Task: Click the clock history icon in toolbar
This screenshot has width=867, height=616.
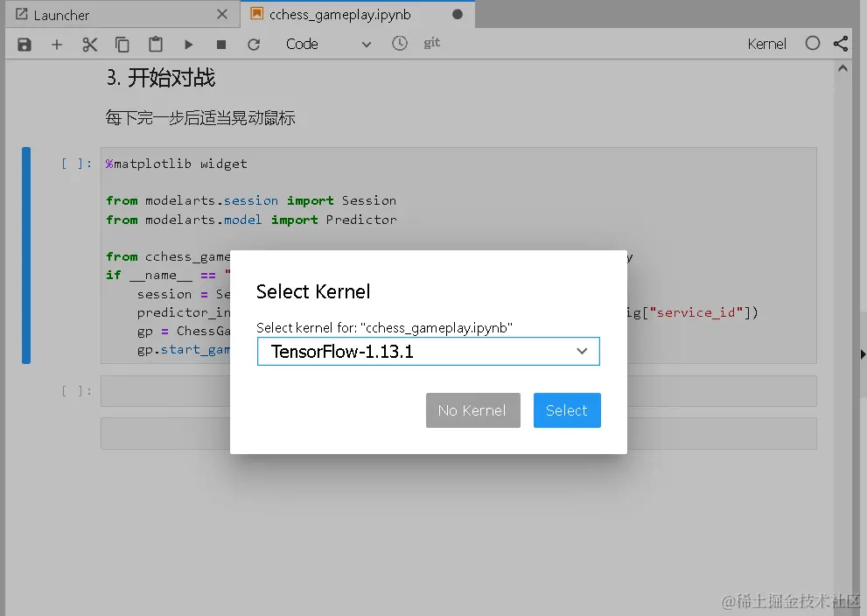Action: 399,43
